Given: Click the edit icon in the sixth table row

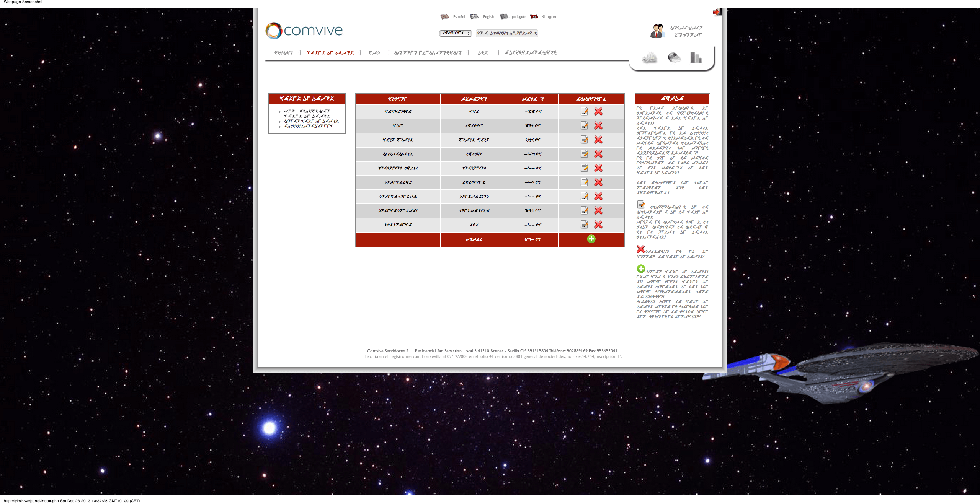Looking at the screenshot, I should [584, 182].
